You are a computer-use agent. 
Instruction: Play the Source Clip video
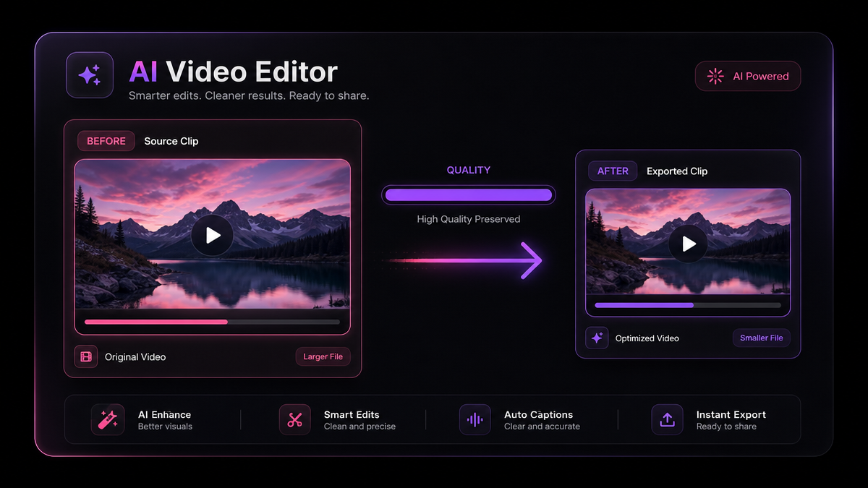point(212,235)
